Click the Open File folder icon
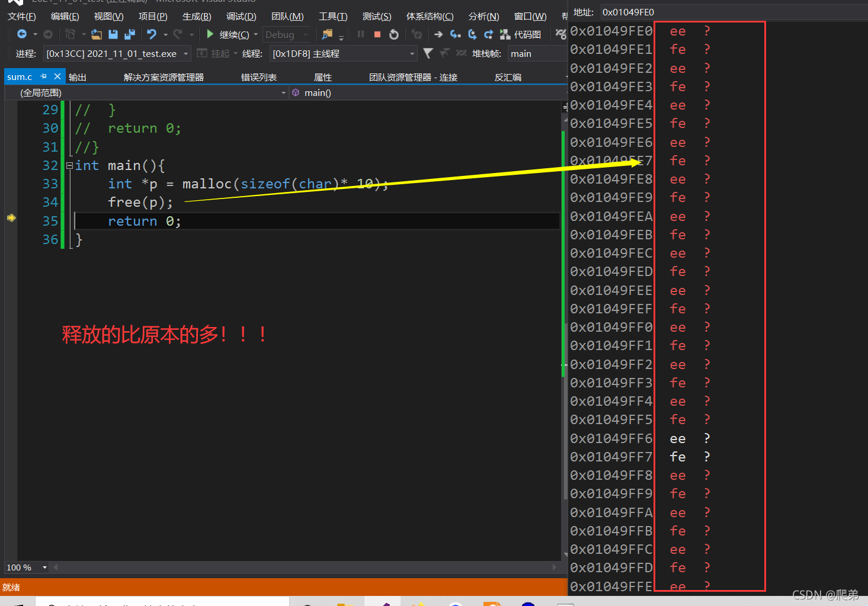The width and height of the screenshot is (868, 606). coord(96,34)
